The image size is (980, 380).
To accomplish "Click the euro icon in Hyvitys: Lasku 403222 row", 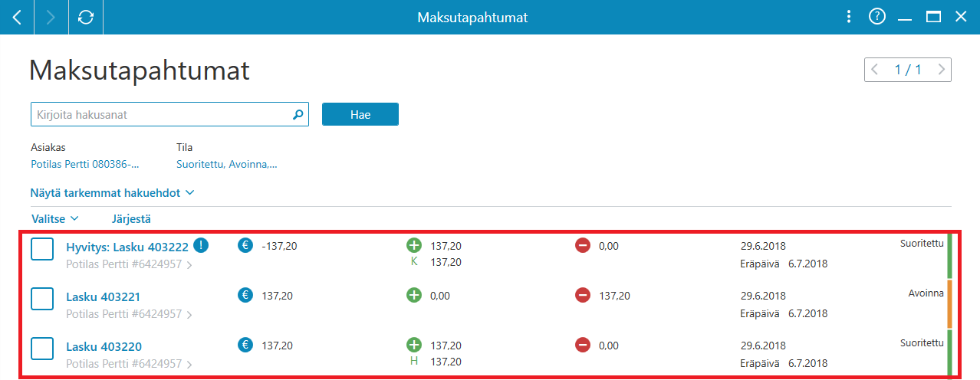I will coord(245,246).
